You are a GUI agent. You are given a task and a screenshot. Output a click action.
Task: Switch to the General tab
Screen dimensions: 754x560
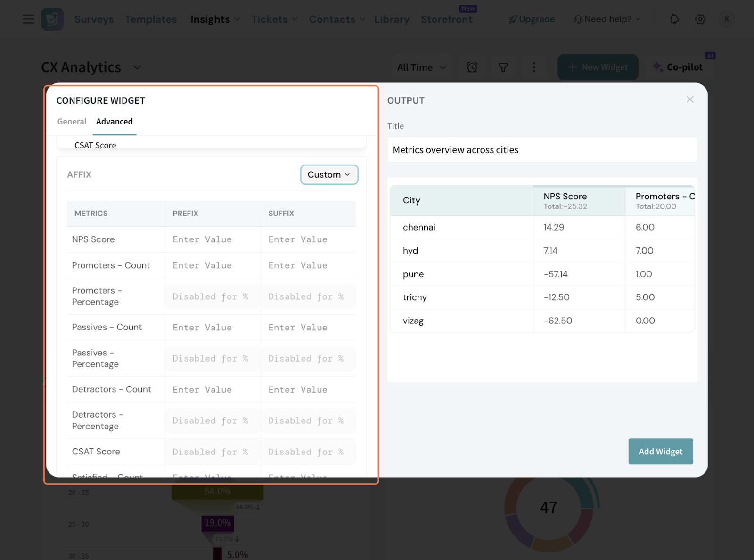pyautogui.click(x=72, y=122)
